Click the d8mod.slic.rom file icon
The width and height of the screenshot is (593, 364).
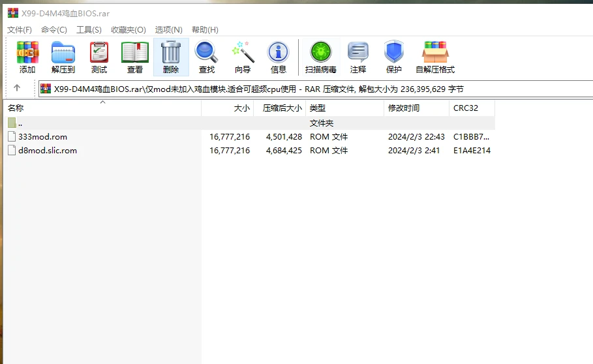pos(12,150)
